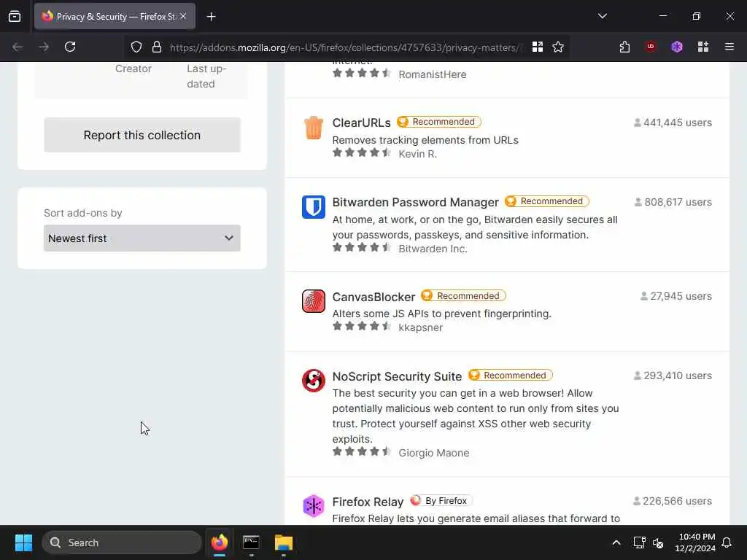Go forward to the next page
747x560 pixels.
[x=44, y=47]
